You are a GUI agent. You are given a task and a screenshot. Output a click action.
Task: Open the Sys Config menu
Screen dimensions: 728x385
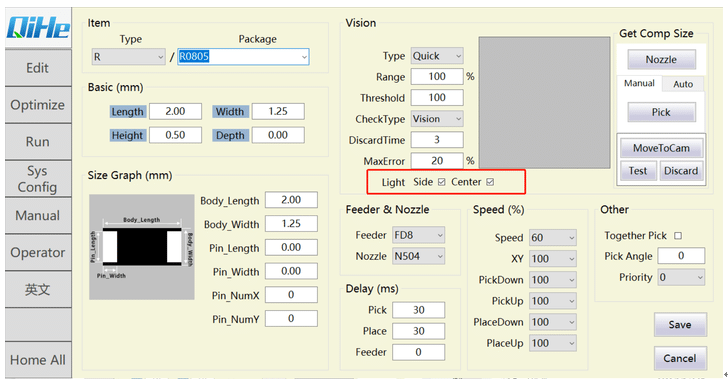point(38,179)
